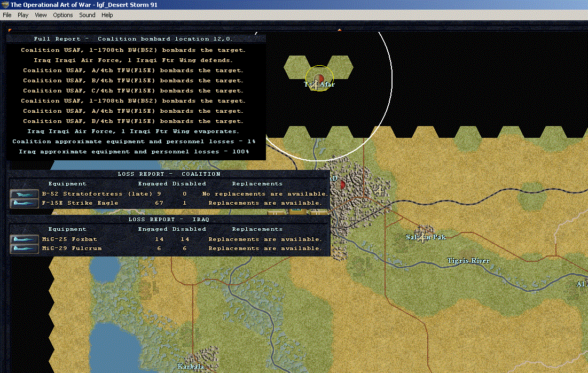Click the Tigris River map label
The image size is (588, 373).
click(x=468, y=261)
